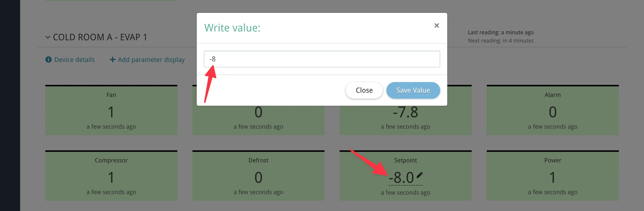
Task: Click the Compressor tile label text
Action: tap(111, 160)
